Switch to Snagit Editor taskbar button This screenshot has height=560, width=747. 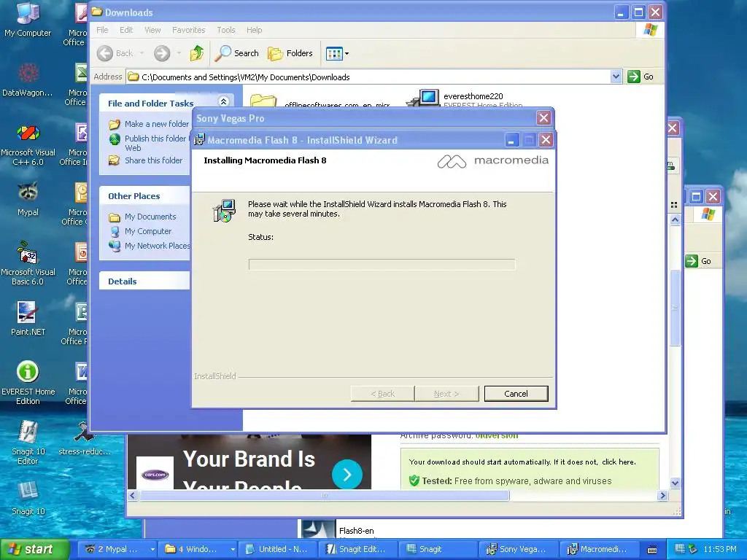point(358,549)
